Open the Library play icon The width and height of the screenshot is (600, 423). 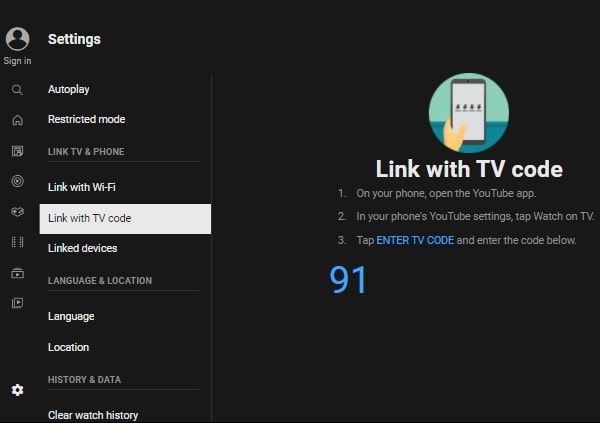17,303
